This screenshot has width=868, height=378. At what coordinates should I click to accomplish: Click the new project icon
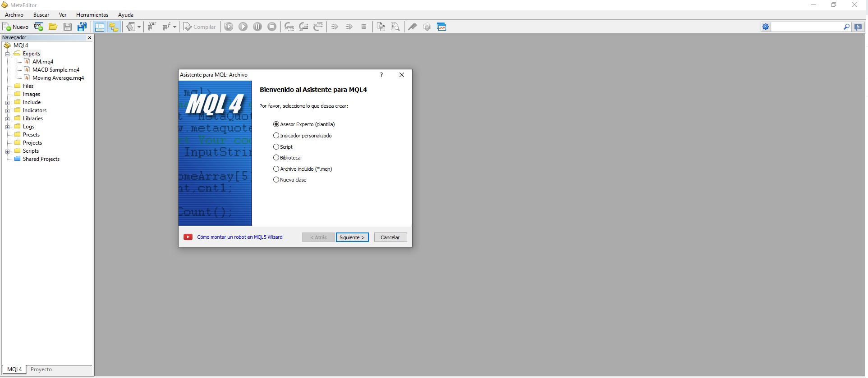coord(39,27)
